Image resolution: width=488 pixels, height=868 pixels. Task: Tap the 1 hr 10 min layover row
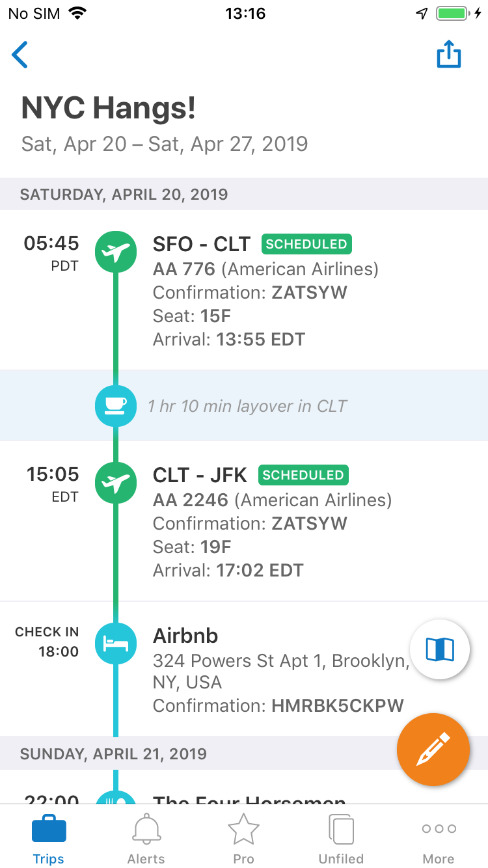tap(247, 406)
